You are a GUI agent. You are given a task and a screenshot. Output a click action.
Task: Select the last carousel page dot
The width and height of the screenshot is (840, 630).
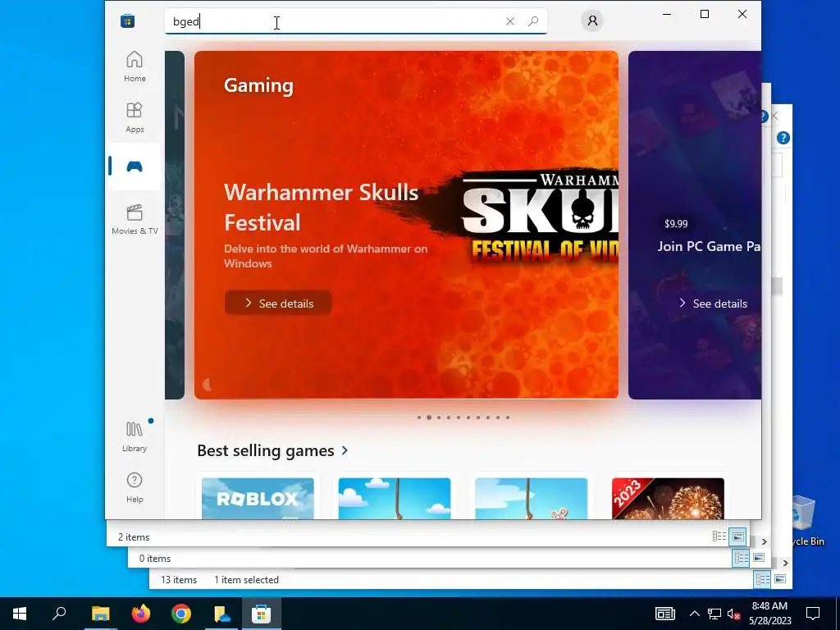coord(508,418)
